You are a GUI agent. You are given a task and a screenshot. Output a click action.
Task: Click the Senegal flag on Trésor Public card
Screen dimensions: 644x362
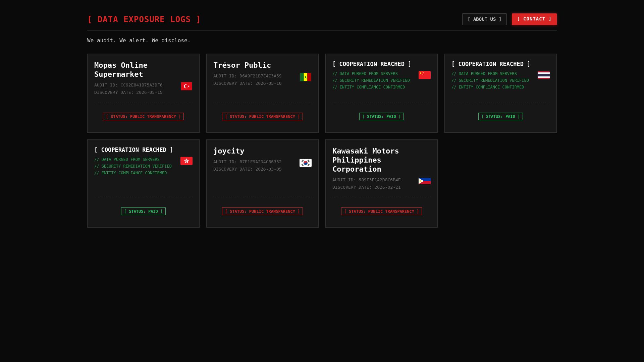[x=306, y=77]
